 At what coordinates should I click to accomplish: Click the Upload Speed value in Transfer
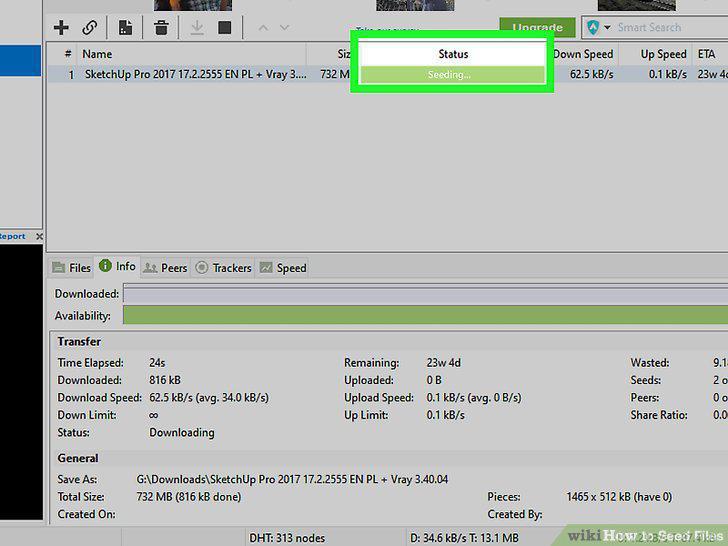474,398
